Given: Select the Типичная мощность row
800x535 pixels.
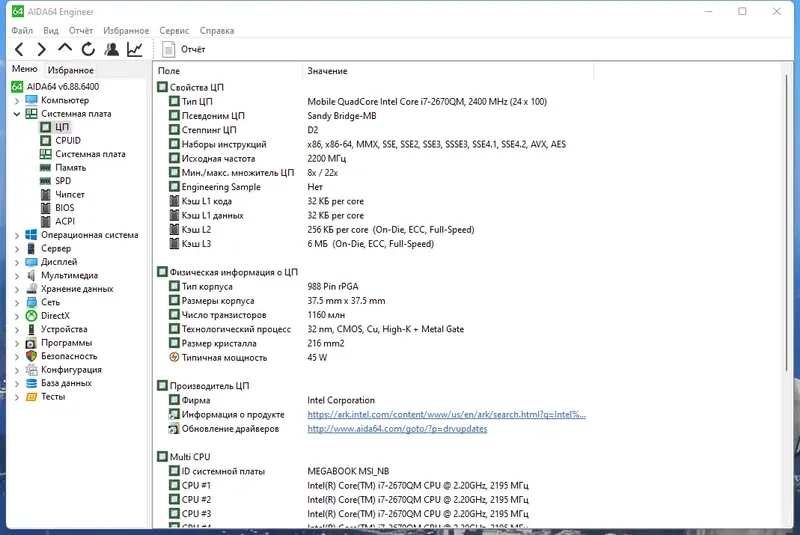Looking at the screenshot, I should [248, 358].
